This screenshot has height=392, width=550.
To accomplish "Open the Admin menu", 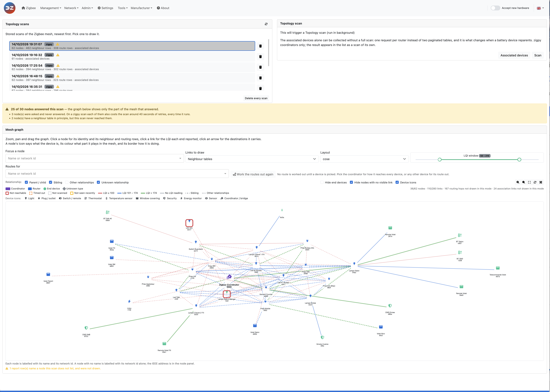I will pyautogui.click(x=87, y=8).
